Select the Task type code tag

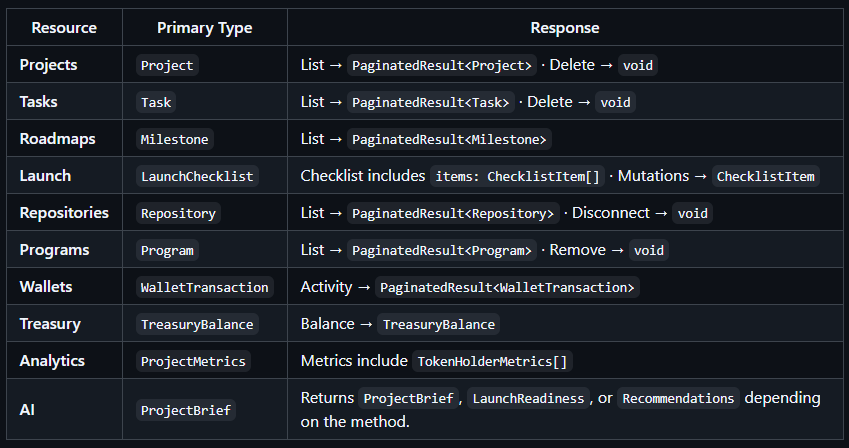pos(156,102)
